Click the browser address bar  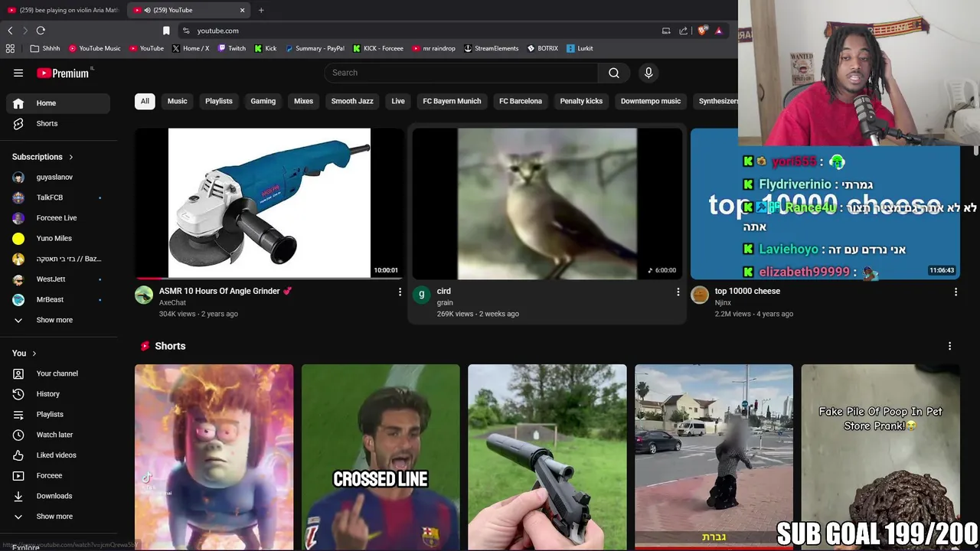(x=421, y=31)
